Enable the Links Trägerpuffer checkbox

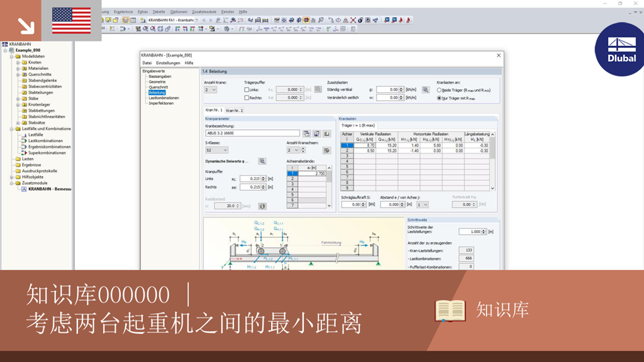pos(247,89)
